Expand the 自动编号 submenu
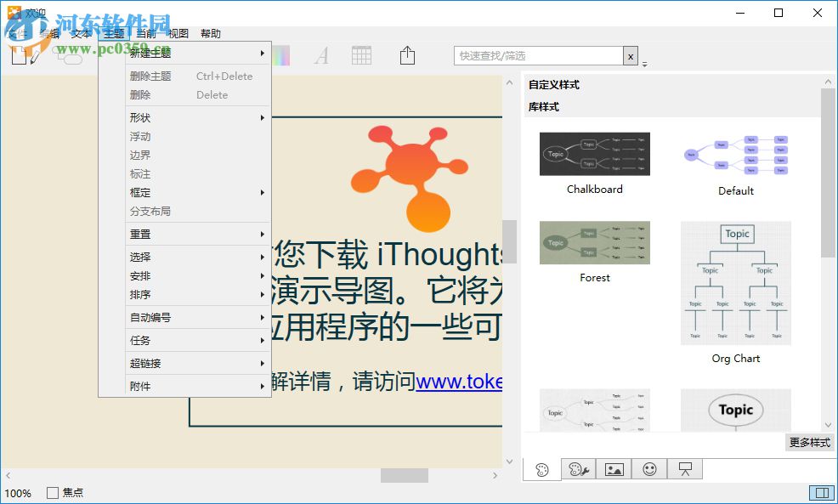Screen dimensions: 838x504 point(153,317)
